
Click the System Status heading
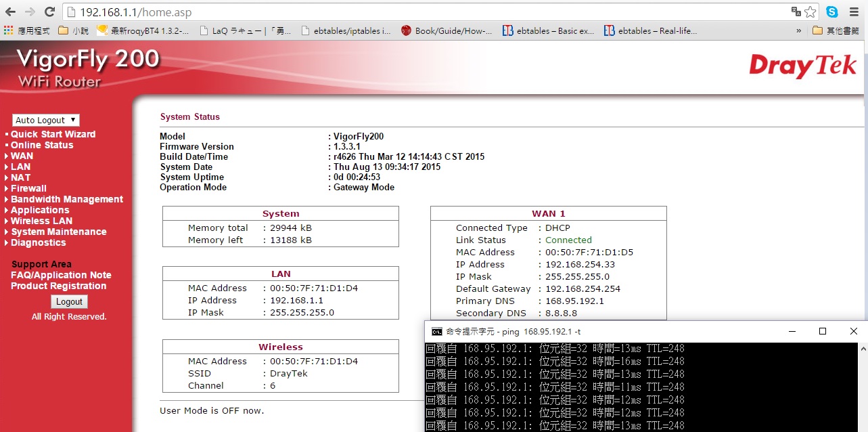[x=190, y=116]
